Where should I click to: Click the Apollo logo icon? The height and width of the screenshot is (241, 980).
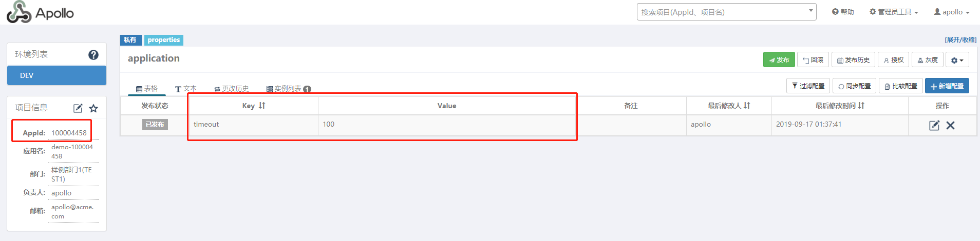point(19,12)
